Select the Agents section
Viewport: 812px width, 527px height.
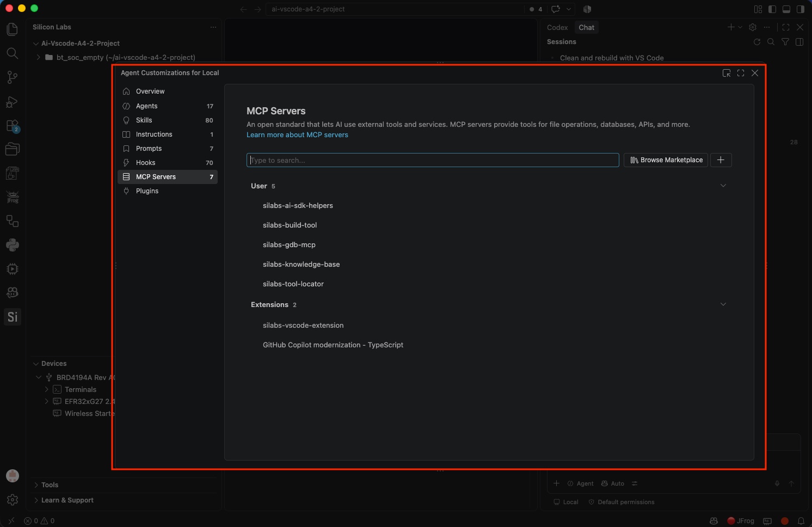(x=168, y=106)
